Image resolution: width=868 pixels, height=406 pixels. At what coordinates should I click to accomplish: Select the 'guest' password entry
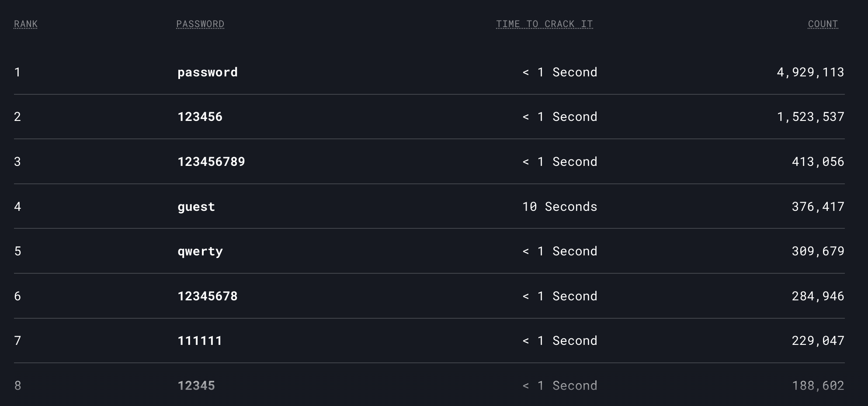coord(196,207)
